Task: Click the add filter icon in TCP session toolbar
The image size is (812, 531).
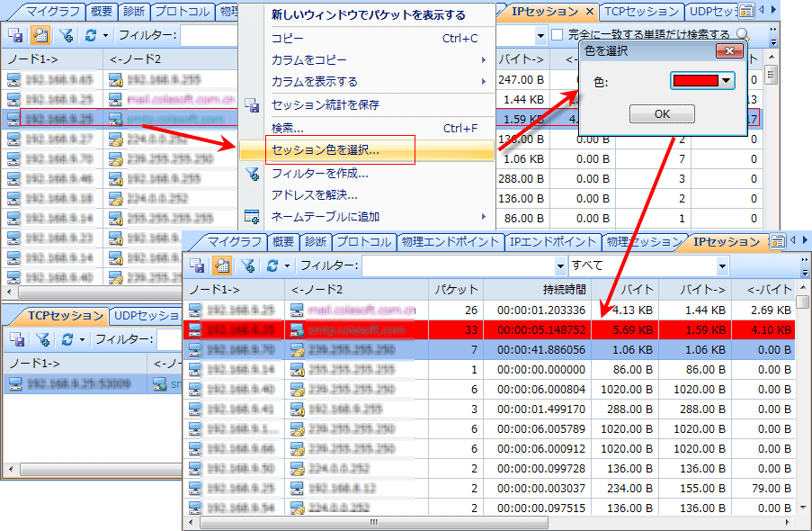Action: point(42,340)
